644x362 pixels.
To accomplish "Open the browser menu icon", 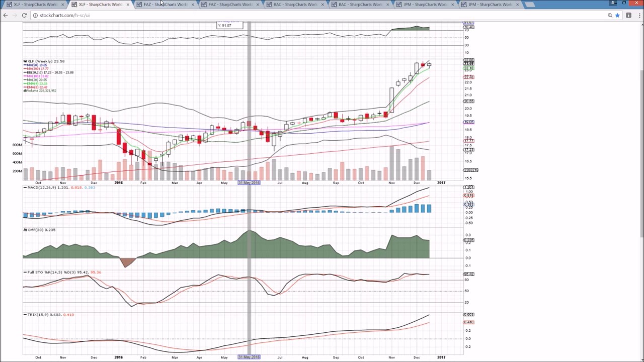I will [638, 15].
